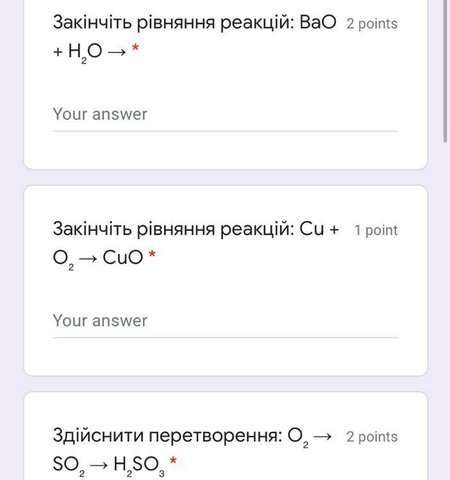
Task: Click the "1 point" label of Cu question
Action: (x=376, y=230)
